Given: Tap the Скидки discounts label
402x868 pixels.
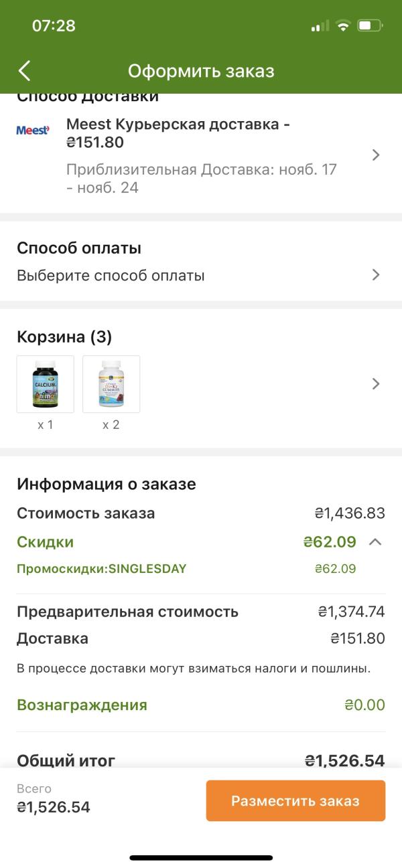Looking at the screenshot, I should tap(45, 542).
